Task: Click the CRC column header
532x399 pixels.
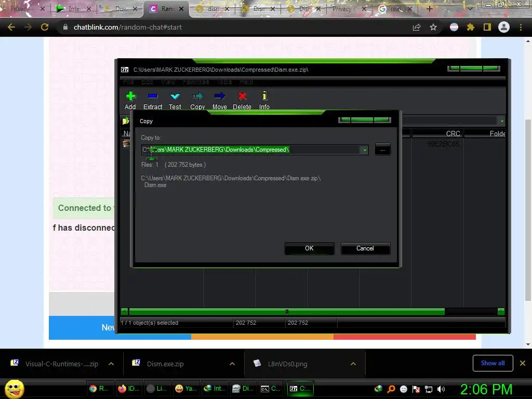Action: [437, 134]
